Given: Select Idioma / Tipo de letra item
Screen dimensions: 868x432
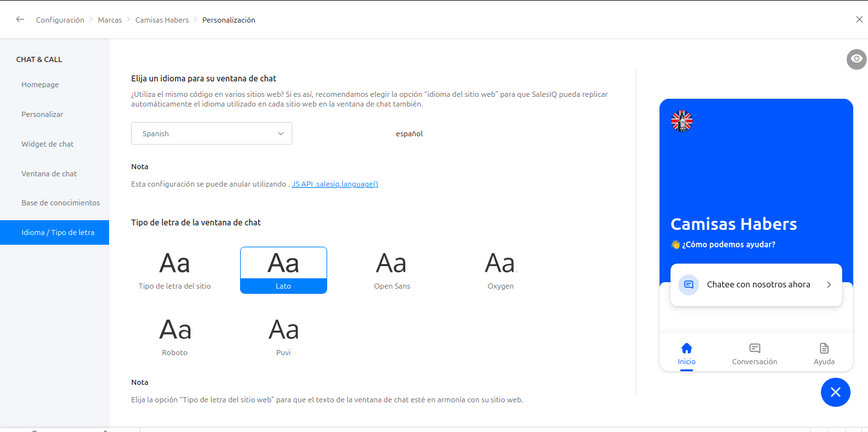Looking at the screenshot, I should point(54,232).
